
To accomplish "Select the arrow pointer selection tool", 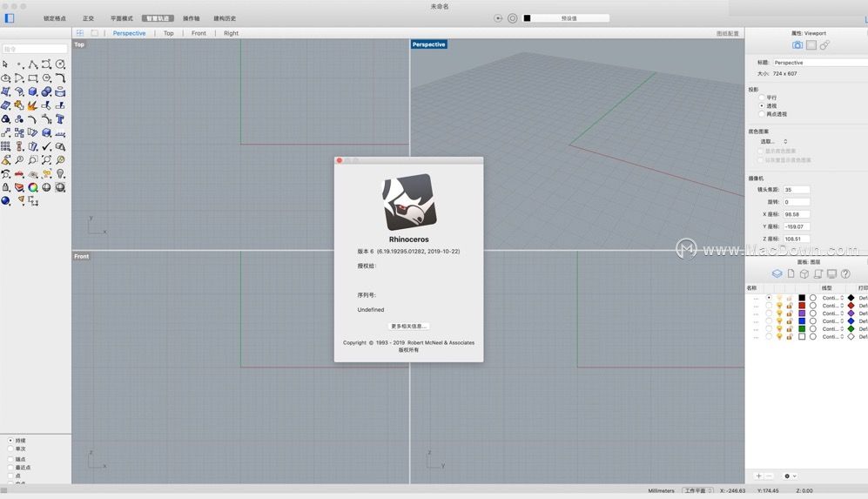I will pyautogui.click(x=5, y=64).
